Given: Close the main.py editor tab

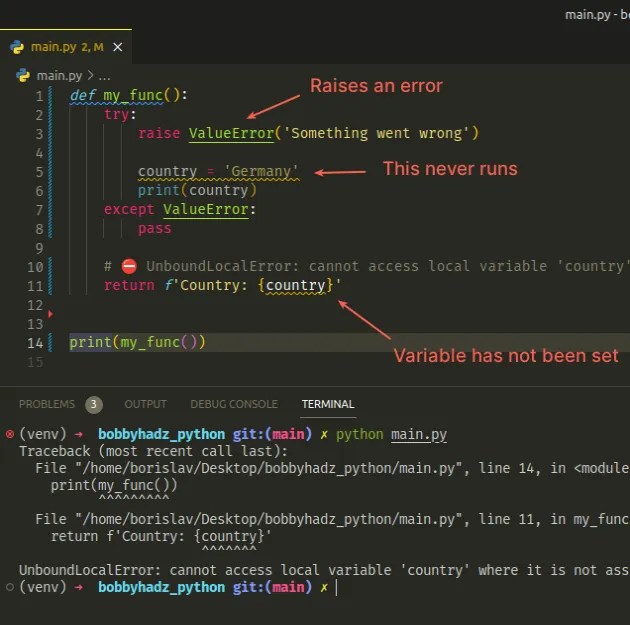Looking at the screenshot, I should tap(117, 47).
